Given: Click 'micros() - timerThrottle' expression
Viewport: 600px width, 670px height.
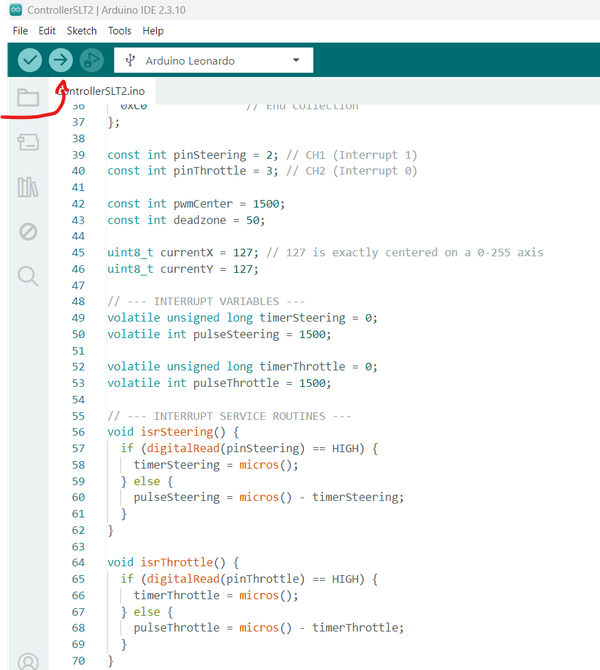Looking at the screenshot, I should (321, 628).
